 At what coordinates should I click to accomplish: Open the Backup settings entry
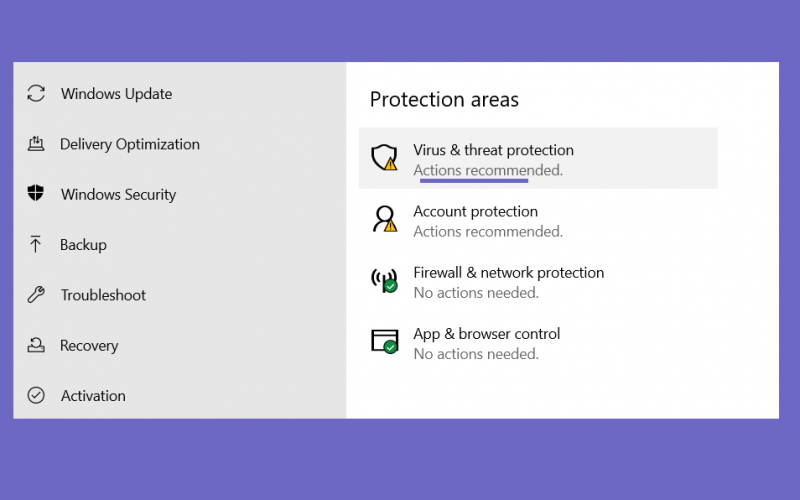83,245
